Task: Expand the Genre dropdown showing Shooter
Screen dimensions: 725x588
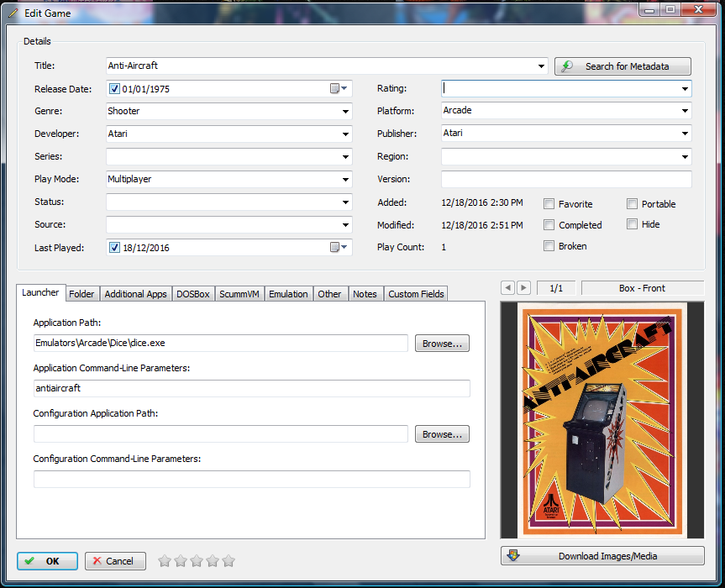Action: click(x=345, y=112)
